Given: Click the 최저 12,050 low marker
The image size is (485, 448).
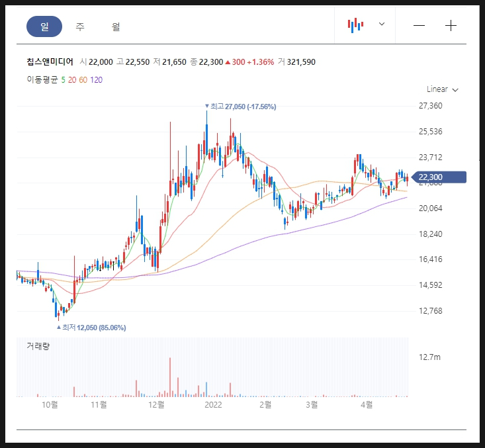Looking at the screenshot, I should pyautogui.click(x=91, y=328).
